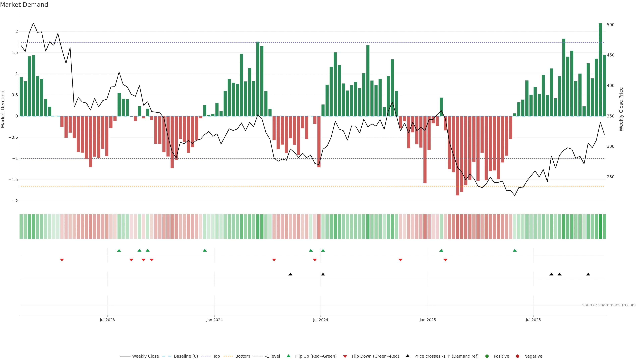Click the first green Flip Up marker after Jul 2023

coord(119,250)
